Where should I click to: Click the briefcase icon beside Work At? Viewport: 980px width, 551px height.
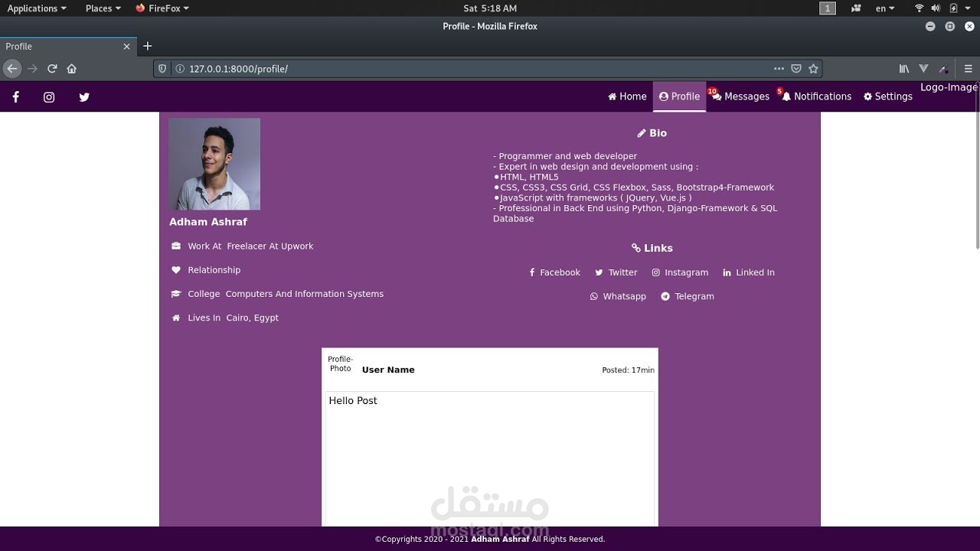175,246
